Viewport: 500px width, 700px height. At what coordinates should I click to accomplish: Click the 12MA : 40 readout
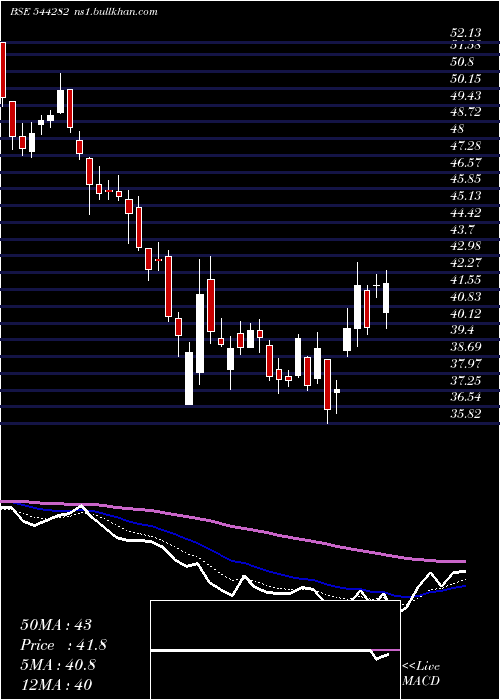click(56, 684)
